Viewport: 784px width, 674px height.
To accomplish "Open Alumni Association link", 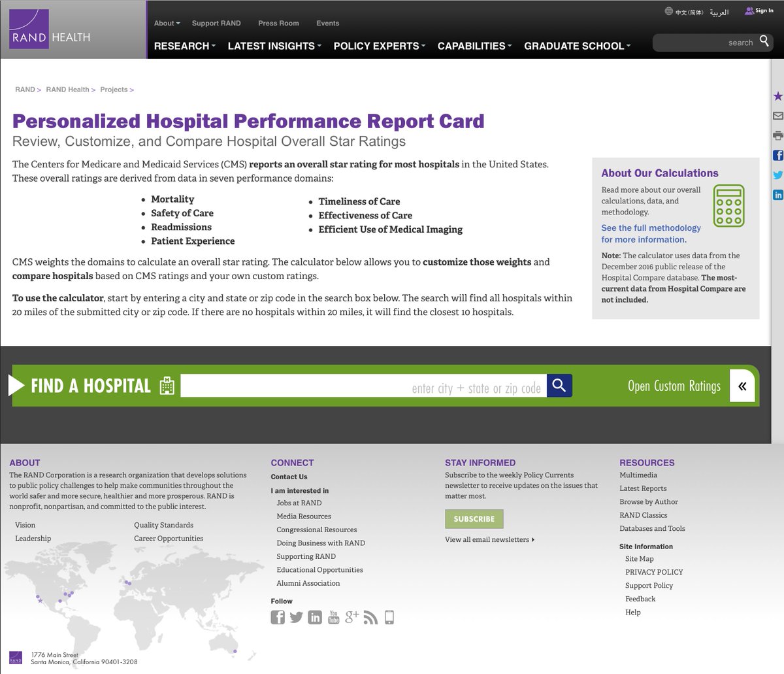I will [308, 583].
